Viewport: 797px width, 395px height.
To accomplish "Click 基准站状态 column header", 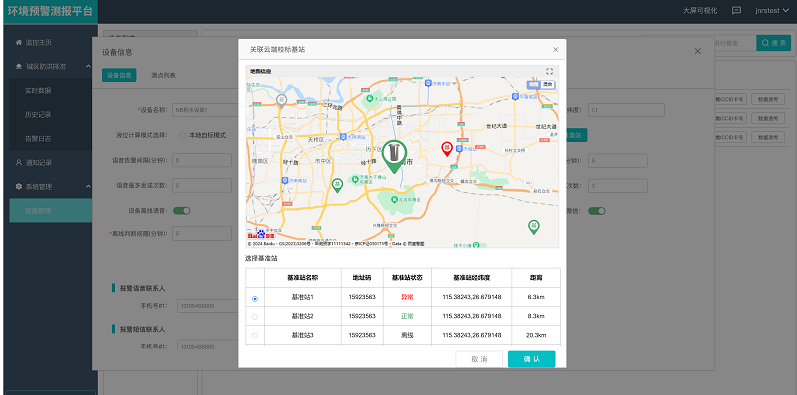I will (x=407, y=278).
